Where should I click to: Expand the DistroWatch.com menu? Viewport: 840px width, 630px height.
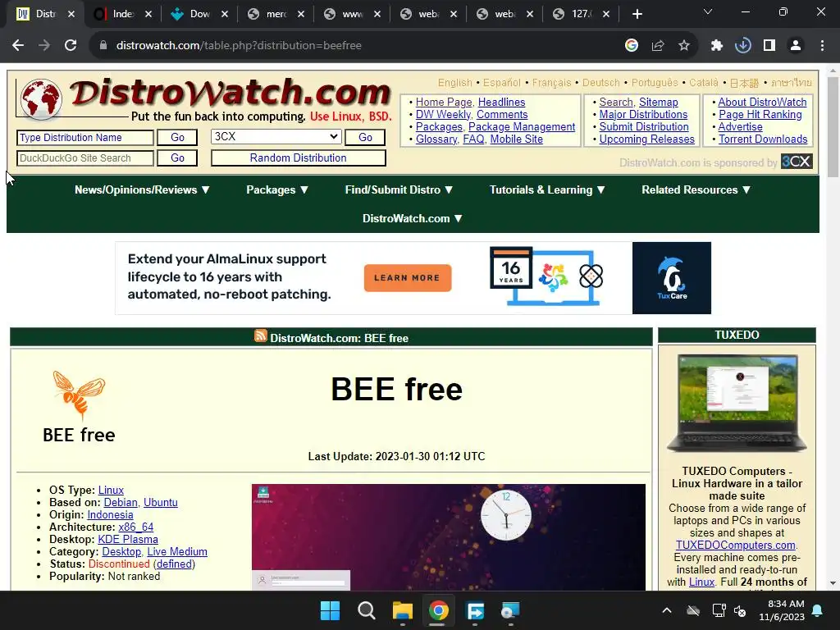[412, 218]
